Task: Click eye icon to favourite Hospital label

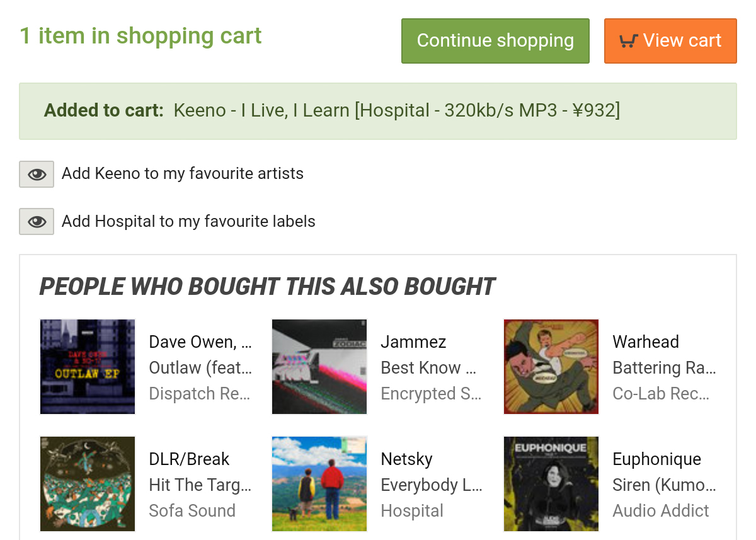Action: pos(37,222)
